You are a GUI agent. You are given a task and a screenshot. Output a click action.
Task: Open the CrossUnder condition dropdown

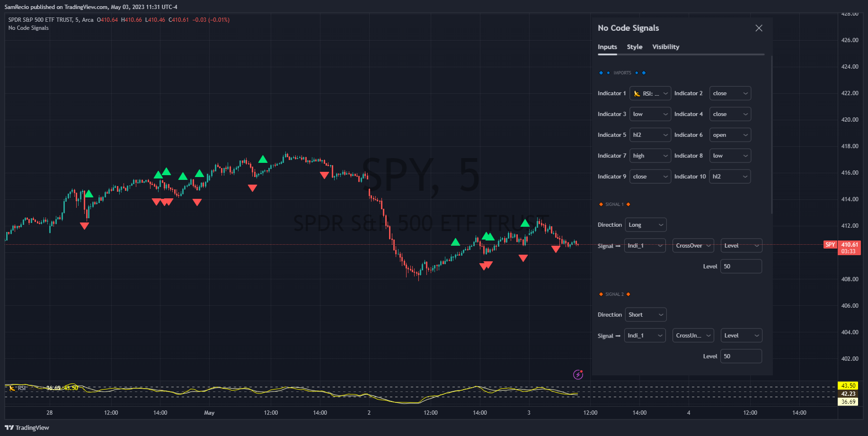coord(693,336)
